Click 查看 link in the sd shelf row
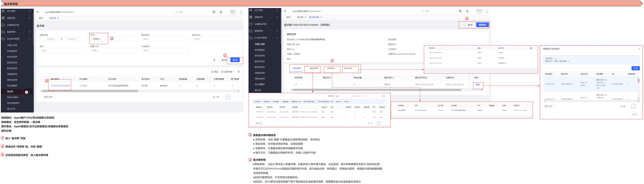This screenshot has width=644, height=184. pos(478,85)
